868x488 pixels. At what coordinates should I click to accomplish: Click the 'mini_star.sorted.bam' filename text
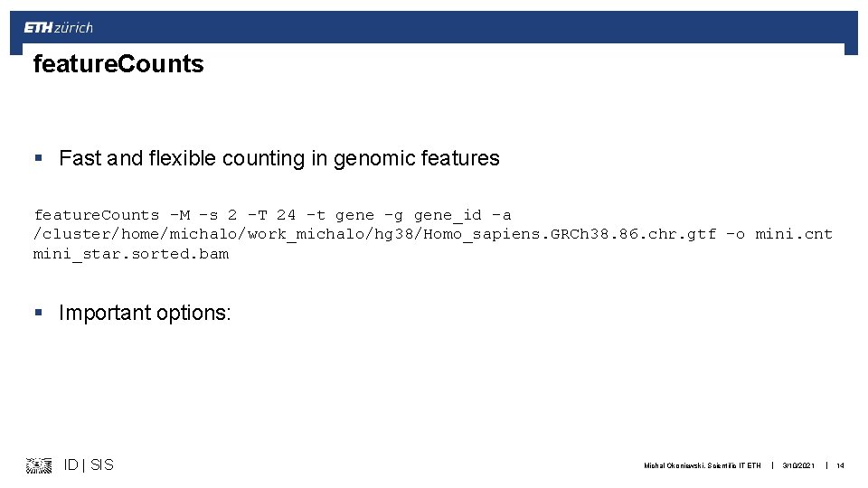[x=131, y=254]
